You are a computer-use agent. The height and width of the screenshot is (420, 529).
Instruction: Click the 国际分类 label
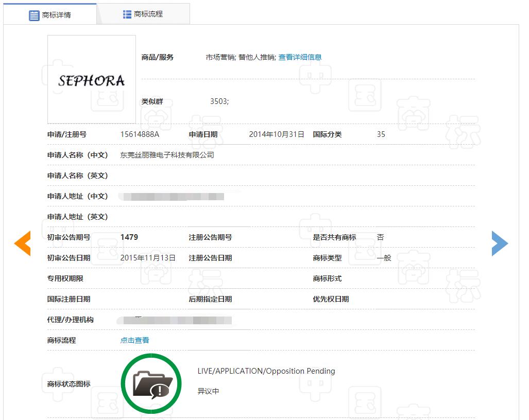(x=327, y=134)
